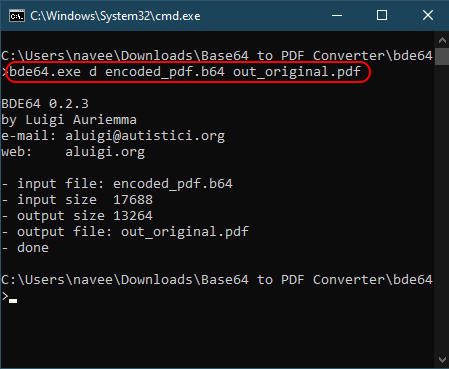Click the empty scrollbar track below thumb
Viewport: 449px width, 369px height.
(x=442, y=208)
